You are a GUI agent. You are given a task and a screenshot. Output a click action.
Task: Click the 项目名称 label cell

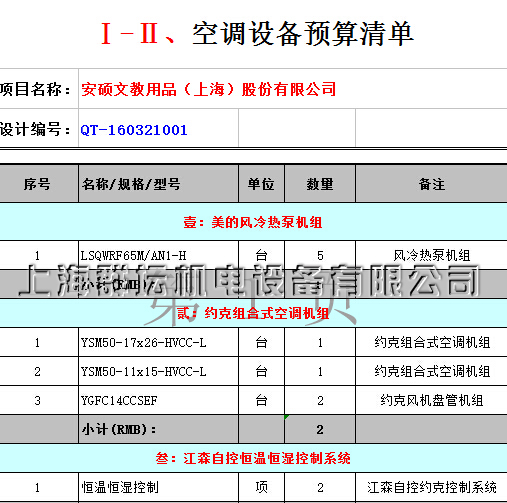39,89
